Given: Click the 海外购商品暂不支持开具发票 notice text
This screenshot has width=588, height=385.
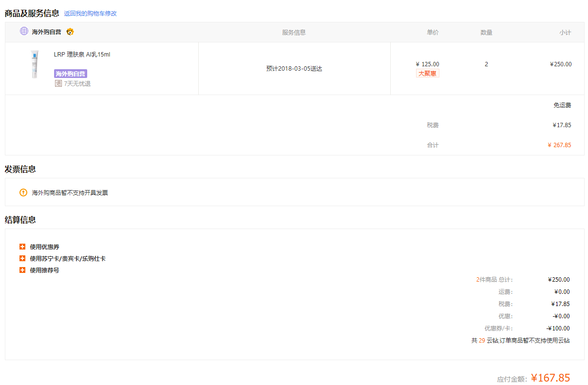Looking at the screenshot, I should [70, 193].
